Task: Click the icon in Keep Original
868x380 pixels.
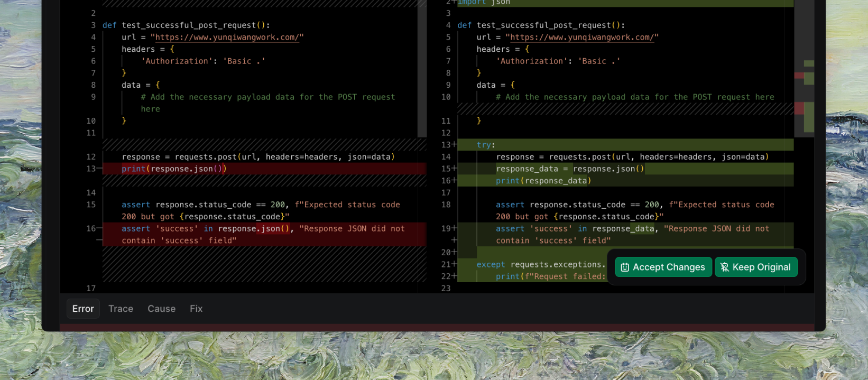Action: 724,267
